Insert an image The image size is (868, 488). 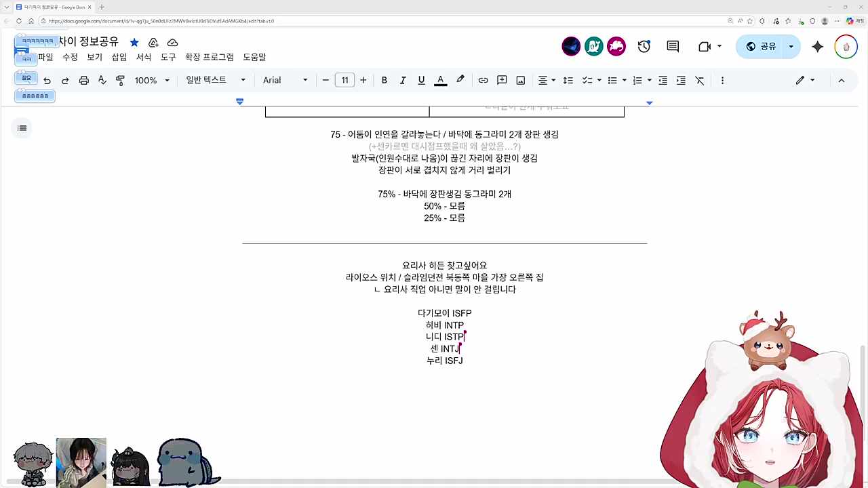(x=520, y=80)
